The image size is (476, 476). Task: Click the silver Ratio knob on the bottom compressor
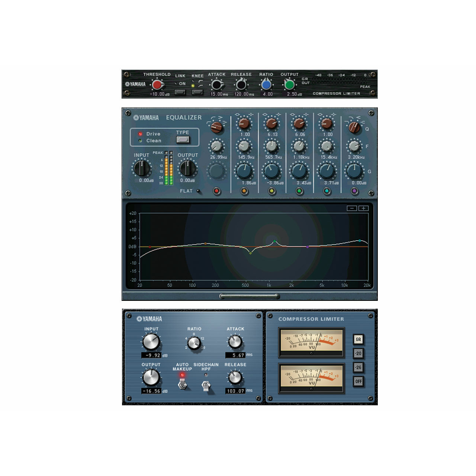pos(194,343)
